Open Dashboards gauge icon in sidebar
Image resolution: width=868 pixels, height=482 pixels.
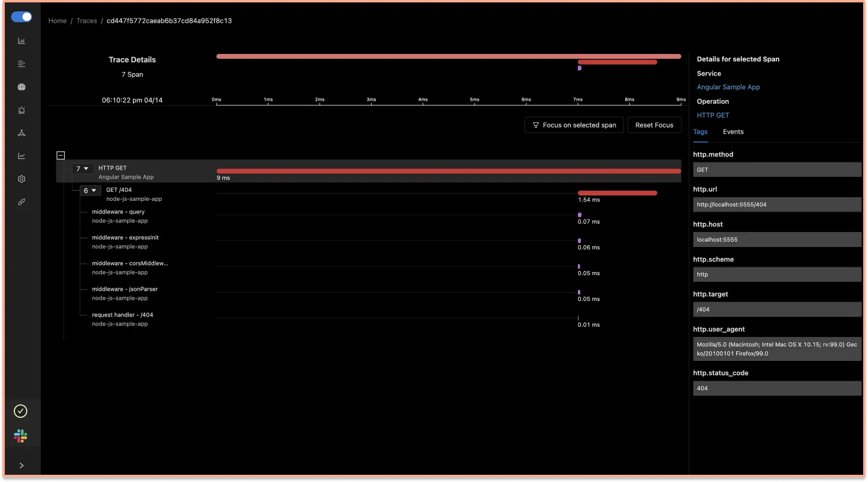pyautogui.click(x=22, y=87)
